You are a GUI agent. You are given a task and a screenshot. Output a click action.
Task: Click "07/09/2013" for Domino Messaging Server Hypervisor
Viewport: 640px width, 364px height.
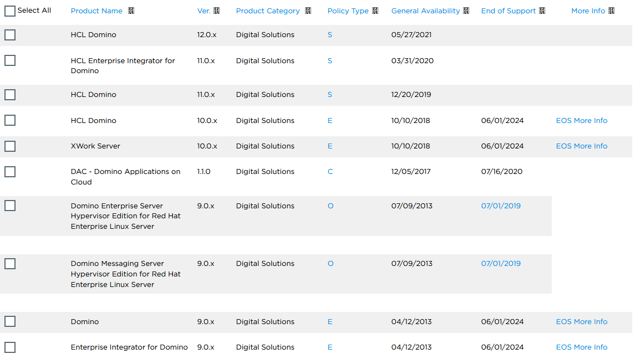pos(412,264)
